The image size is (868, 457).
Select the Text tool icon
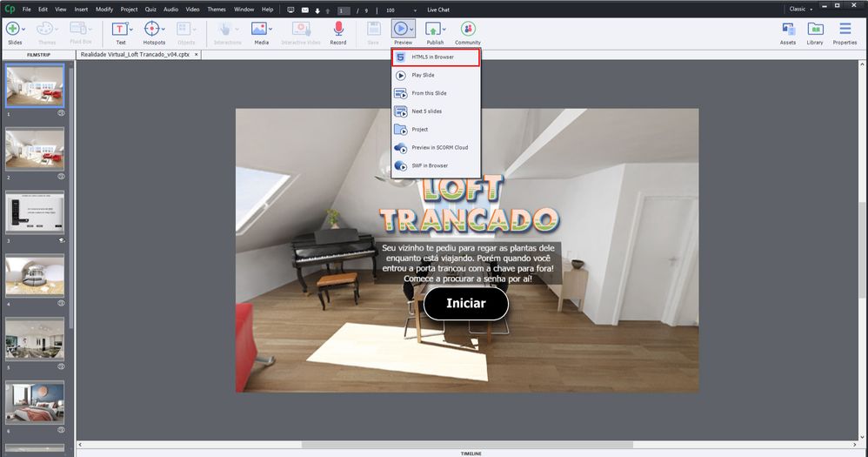(x=120, y=30)
